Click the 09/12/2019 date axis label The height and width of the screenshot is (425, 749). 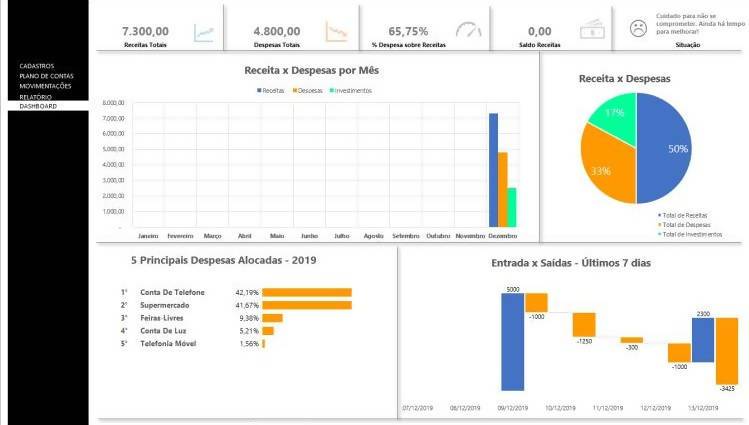[513, 408]
